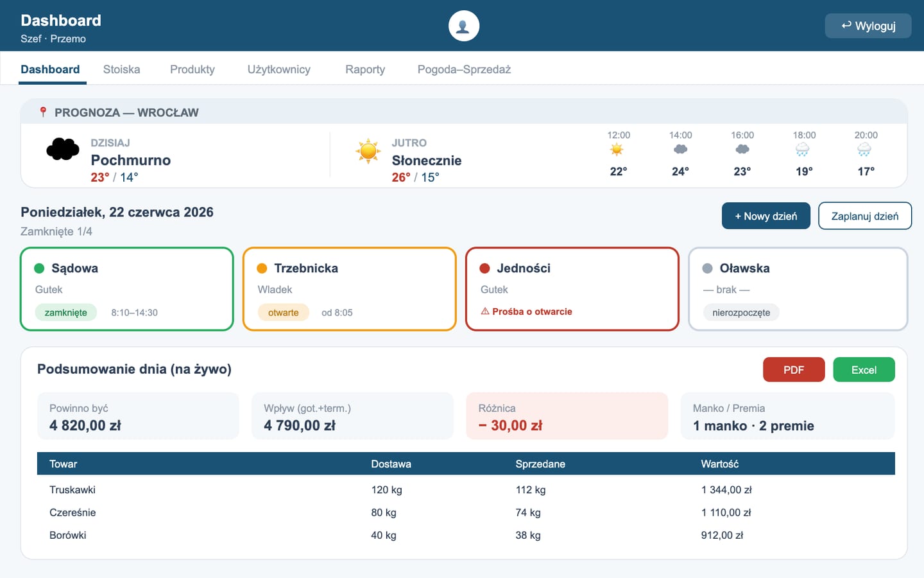The image size is (924, 578).
Task: Click the red status dot on Jedności
Action: [484, 268]
